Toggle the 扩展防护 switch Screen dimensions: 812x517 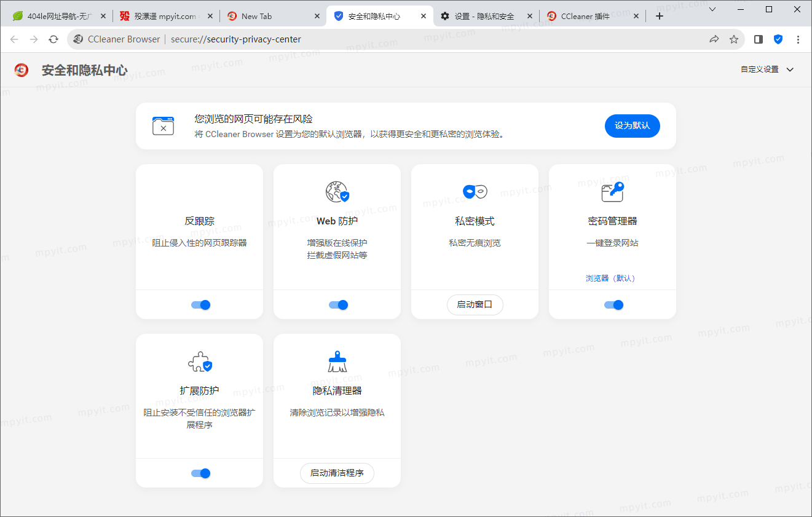click(x=200, y=473)
